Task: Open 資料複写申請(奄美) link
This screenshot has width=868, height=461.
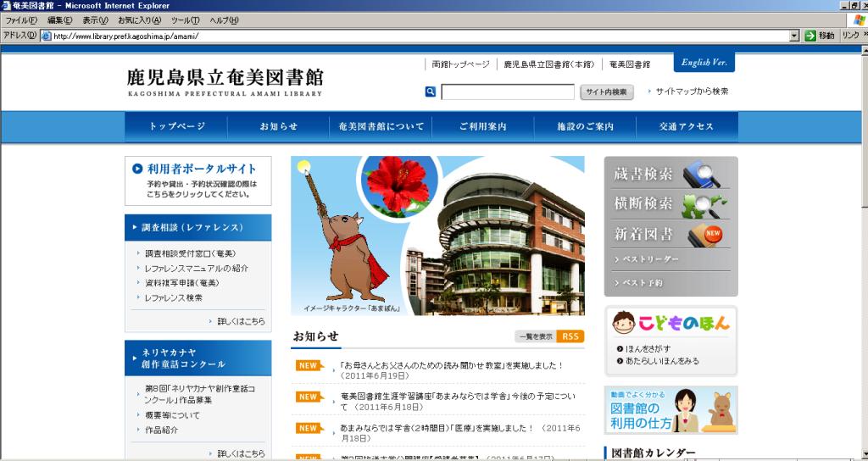Action: (182, 283)
